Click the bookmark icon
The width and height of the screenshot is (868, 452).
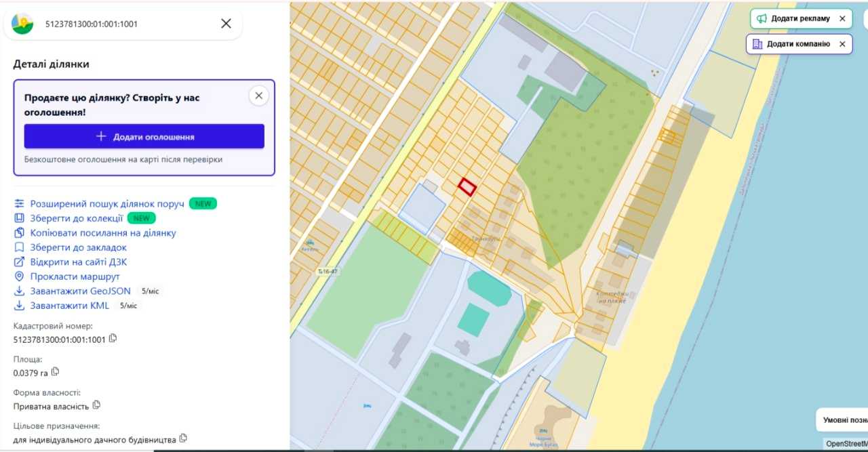pos(19,247)
